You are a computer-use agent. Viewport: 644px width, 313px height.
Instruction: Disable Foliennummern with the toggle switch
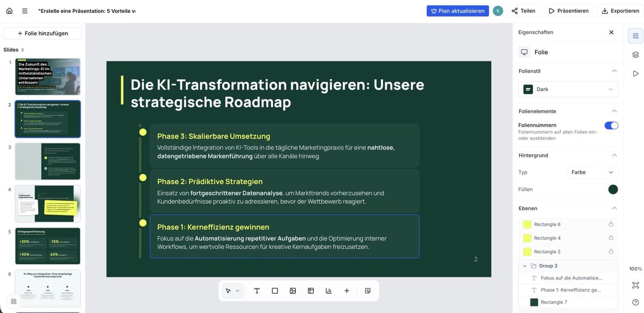pyautogui.click(x=611, y=125)
